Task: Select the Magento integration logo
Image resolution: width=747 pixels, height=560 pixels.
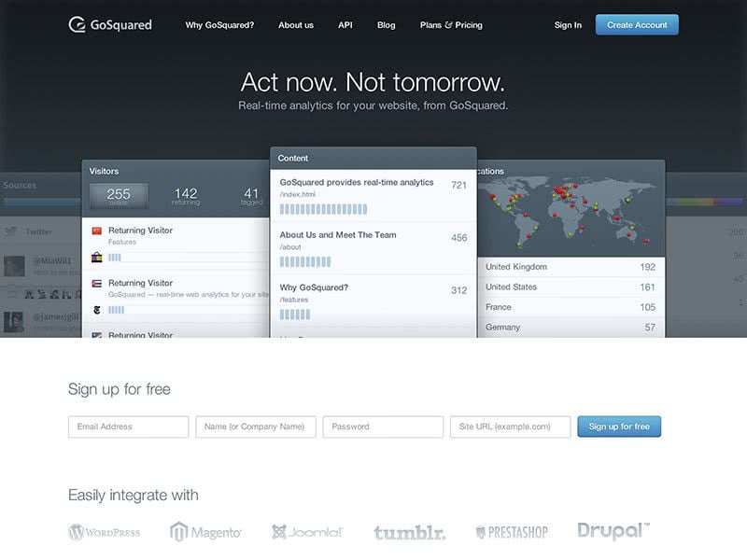Action: tap(205, 532)
